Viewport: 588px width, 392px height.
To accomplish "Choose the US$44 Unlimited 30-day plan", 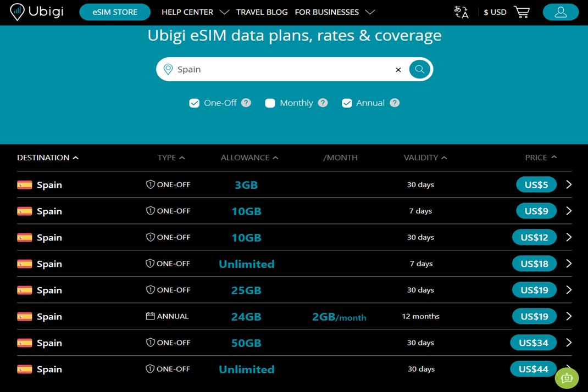I will point(532,369).
